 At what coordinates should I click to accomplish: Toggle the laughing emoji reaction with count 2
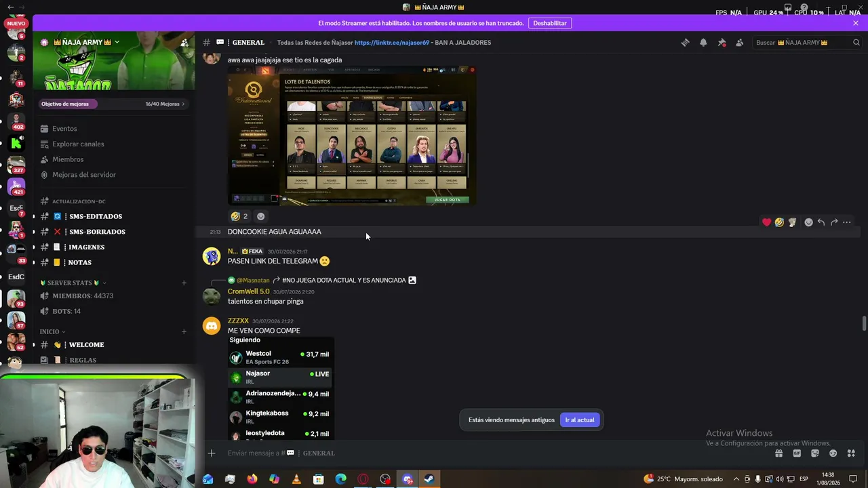(239, 216)
